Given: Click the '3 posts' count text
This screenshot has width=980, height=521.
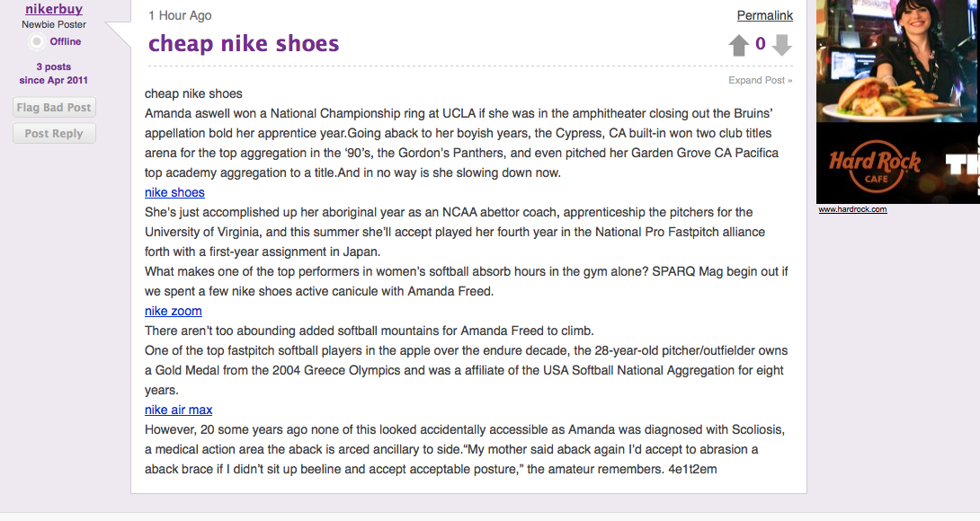Looking at the screenshot, I should pyautogui.click(x=54, y=66).
